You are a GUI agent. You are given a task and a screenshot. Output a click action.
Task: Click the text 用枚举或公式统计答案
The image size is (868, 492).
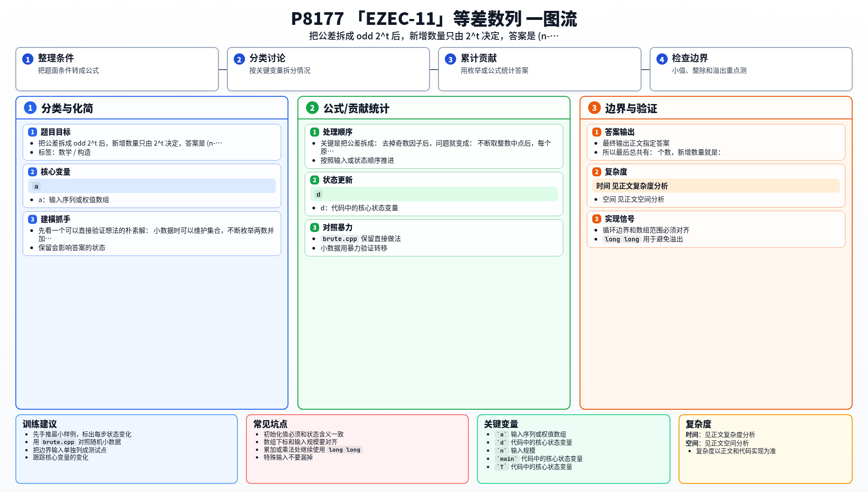(495, 71)
